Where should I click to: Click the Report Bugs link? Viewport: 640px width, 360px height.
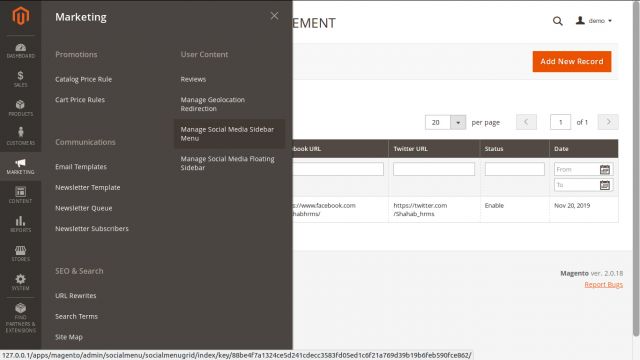click(603, 284)
